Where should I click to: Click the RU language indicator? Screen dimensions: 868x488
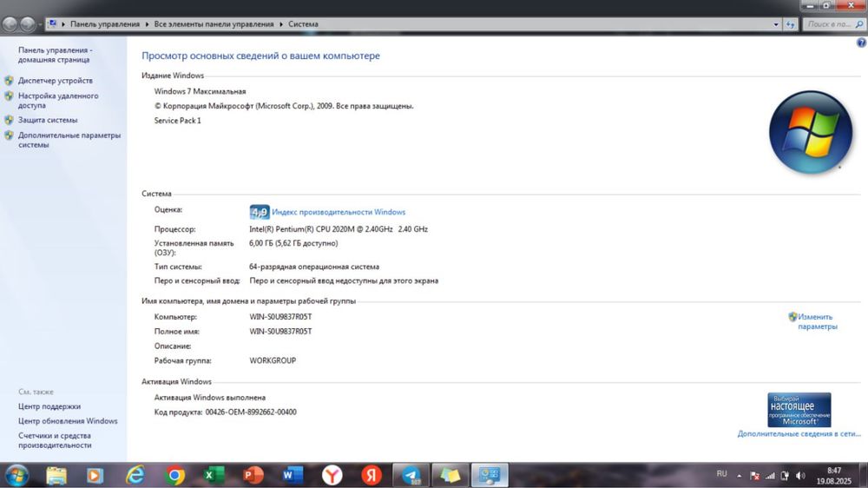[721, 474]
